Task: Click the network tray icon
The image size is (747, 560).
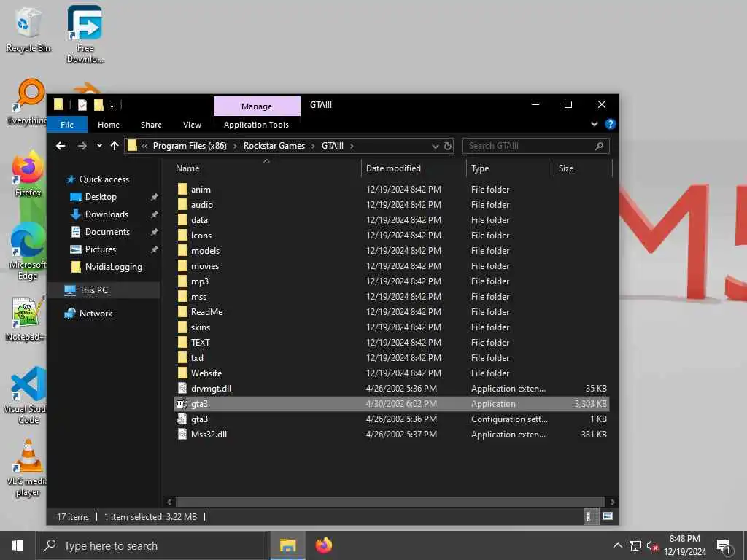Action: [x=635, y=545]
